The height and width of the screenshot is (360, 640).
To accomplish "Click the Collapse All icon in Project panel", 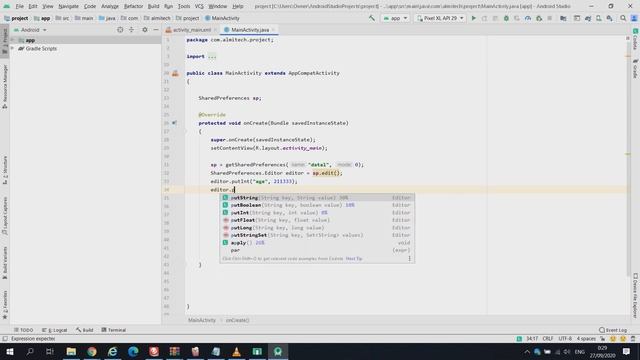I will tap(131, 30).
